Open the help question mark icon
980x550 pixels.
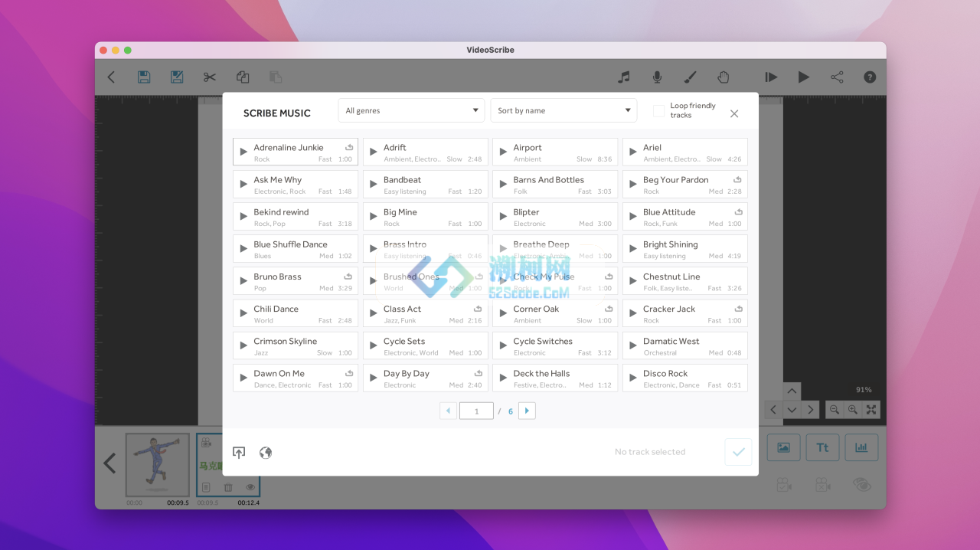point(870,77)
